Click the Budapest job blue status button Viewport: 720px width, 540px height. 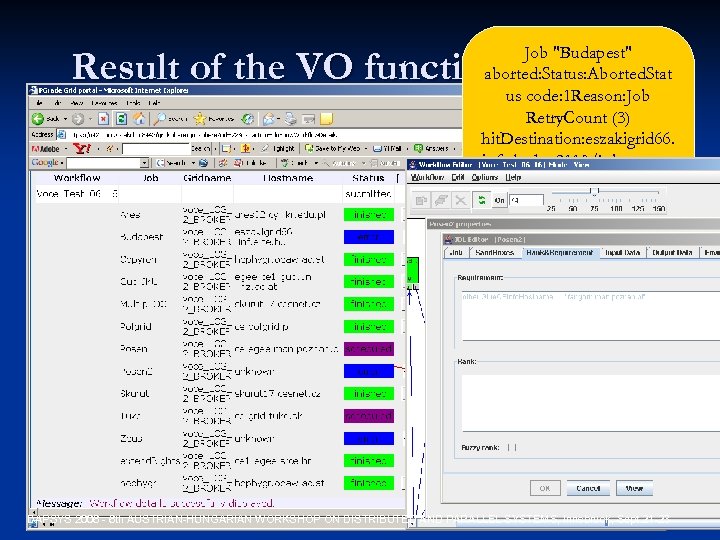tap(369, 237)
